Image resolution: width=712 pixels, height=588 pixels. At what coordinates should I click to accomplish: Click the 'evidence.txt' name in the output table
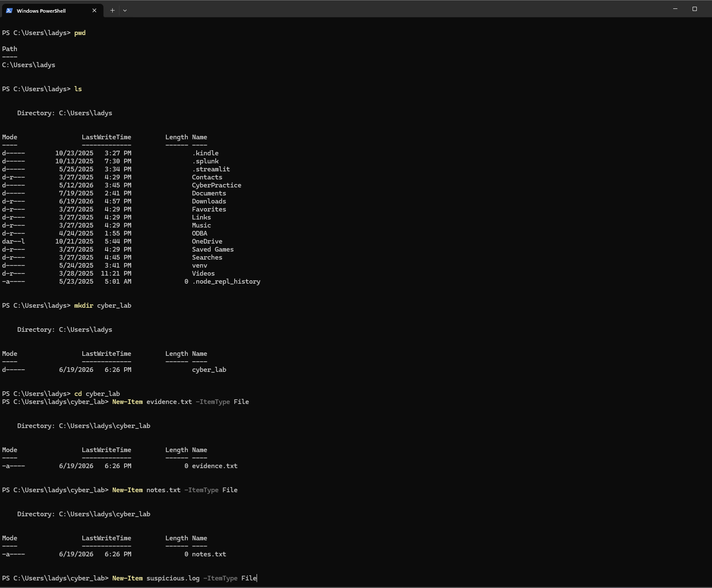(x=215, y=466)
